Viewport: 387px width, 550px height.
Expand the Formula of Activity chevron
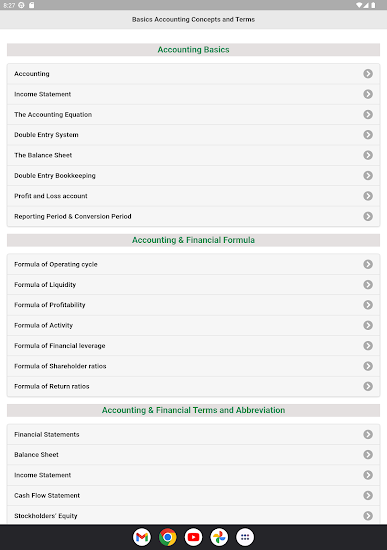pyautogui.click(x=368, y=325)
